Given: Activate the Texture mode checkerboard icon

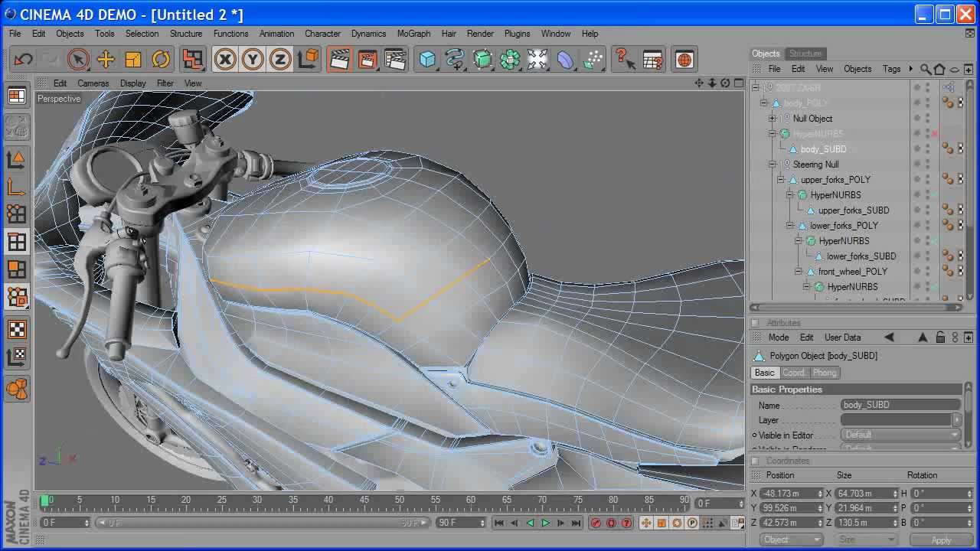Looking at the screenshot, I should (17, 328).
